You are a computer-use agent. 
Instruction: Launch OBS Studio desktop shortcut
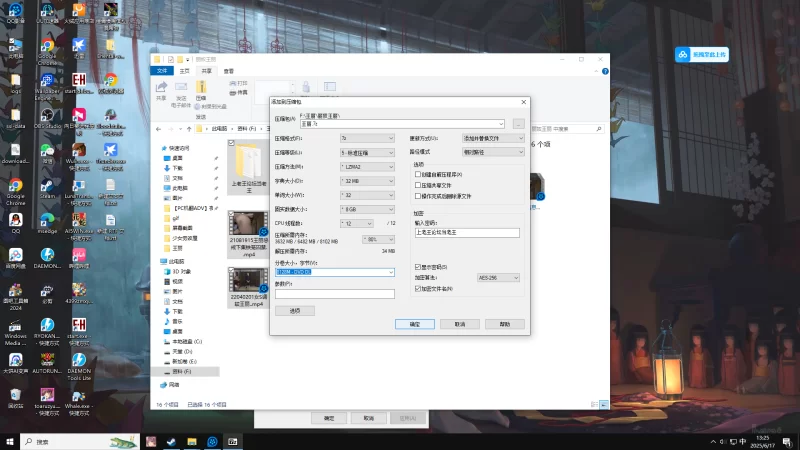(47, 118)
